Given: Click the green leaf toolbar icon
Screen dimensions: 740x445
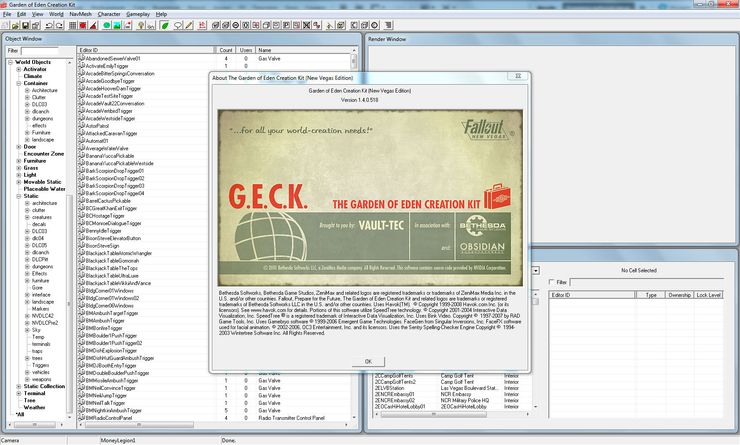Looking at the screenshot, I should 165,26.
